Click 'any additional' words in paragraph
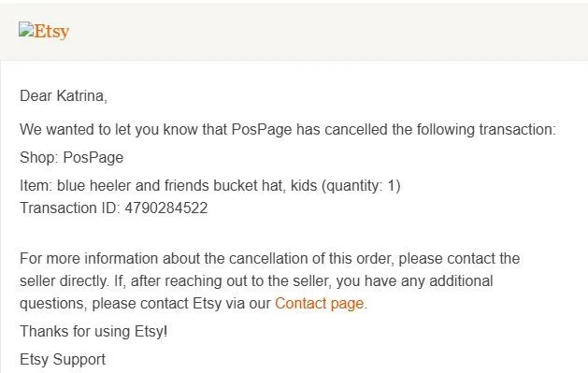The height and width of the screenshot is (373, 588). 447,281
